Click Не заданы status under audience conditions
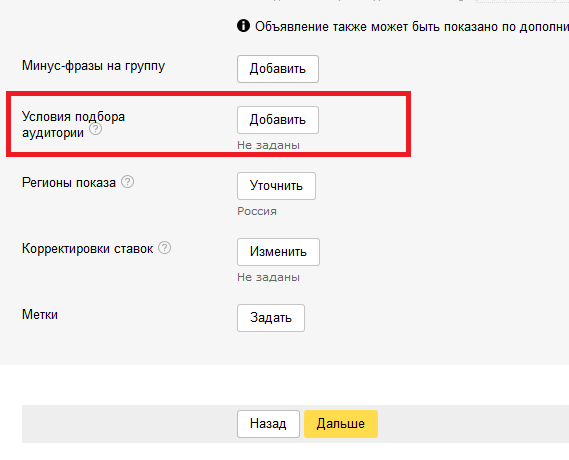Viewport: 569px width, 460px height. [x=269, y=145]
